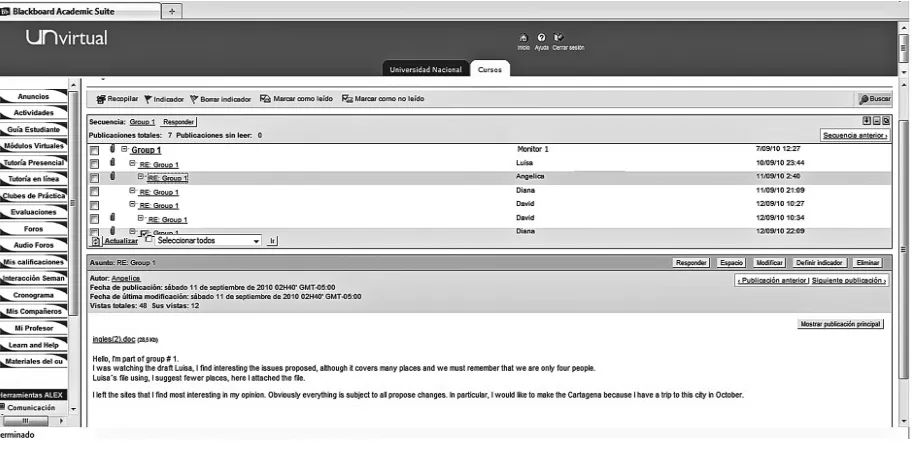Viewport: 916px width, 452px height.
Task: Click the minimize icon in the Secuencia panel
Action: [876, 121]
